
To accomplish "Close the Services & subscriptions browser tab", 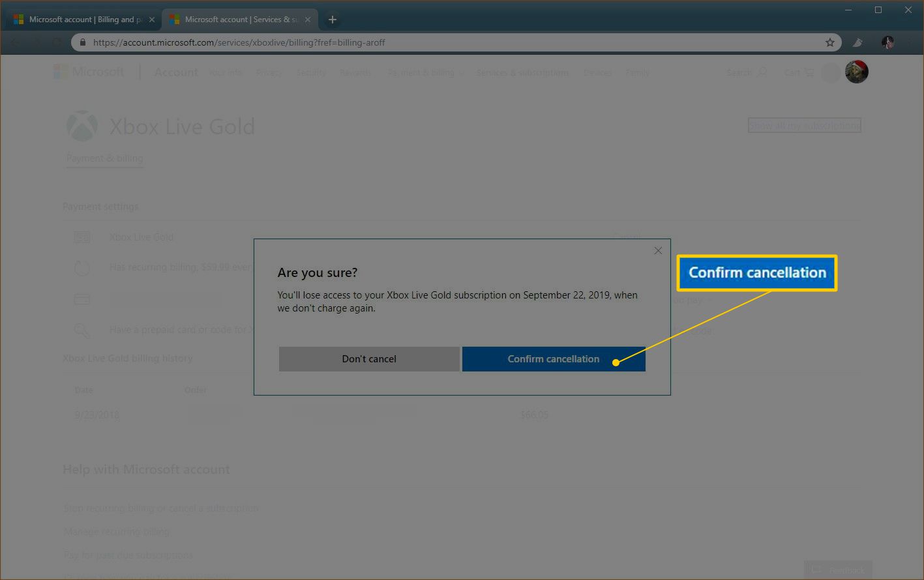I will 308,20.
